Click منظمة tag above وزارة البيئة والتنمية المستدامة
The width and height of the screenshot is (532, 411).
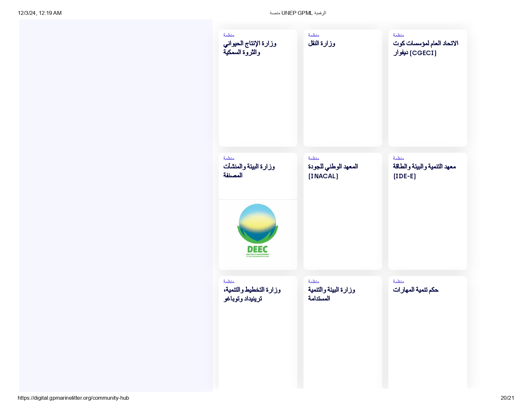point(313,281)
